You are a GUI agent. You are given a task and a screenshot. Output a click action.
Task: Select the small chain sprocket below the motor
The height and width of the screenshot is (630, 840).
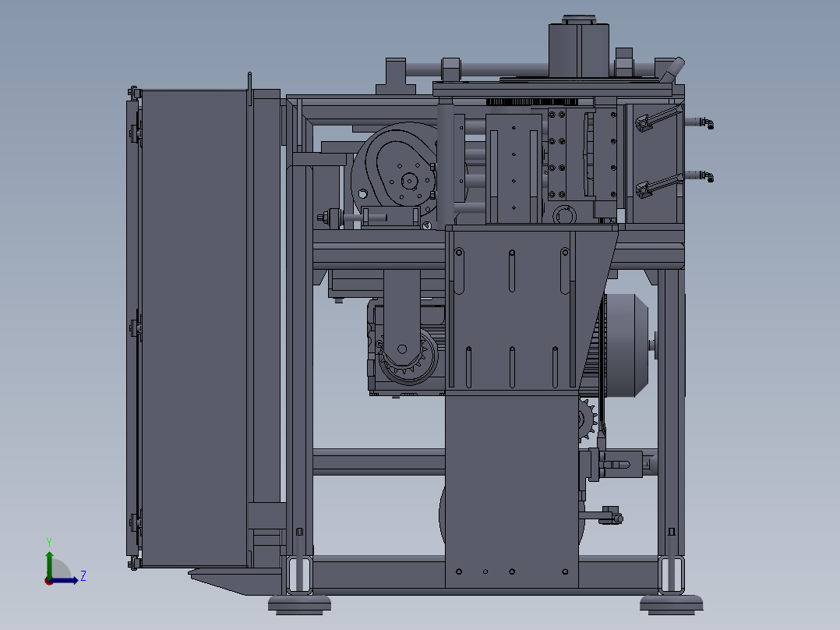click(x=588, y=419)
